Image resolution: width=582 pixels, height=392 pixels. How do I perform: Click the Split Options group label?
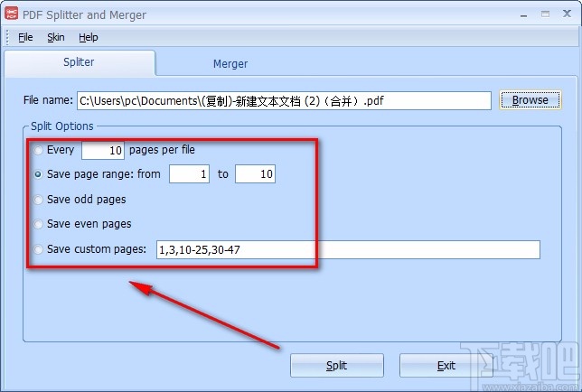click(x=62, y=126)
